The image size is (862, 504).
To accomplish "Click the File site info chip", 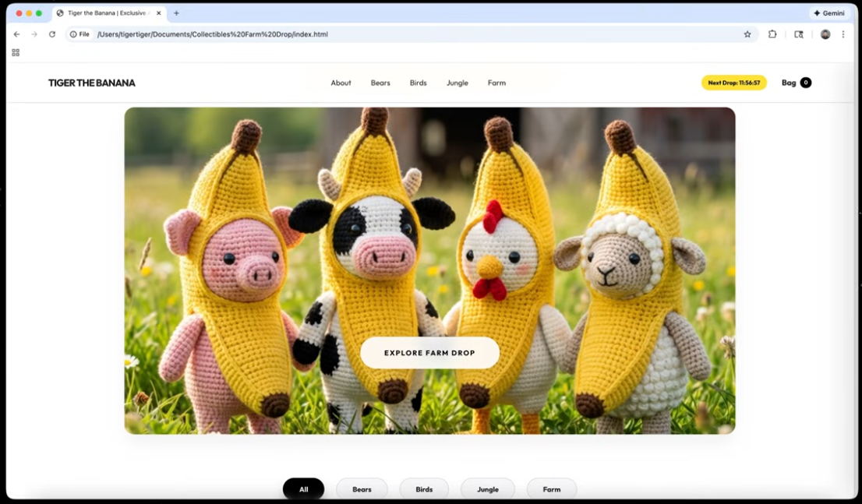I will [80, 34].
